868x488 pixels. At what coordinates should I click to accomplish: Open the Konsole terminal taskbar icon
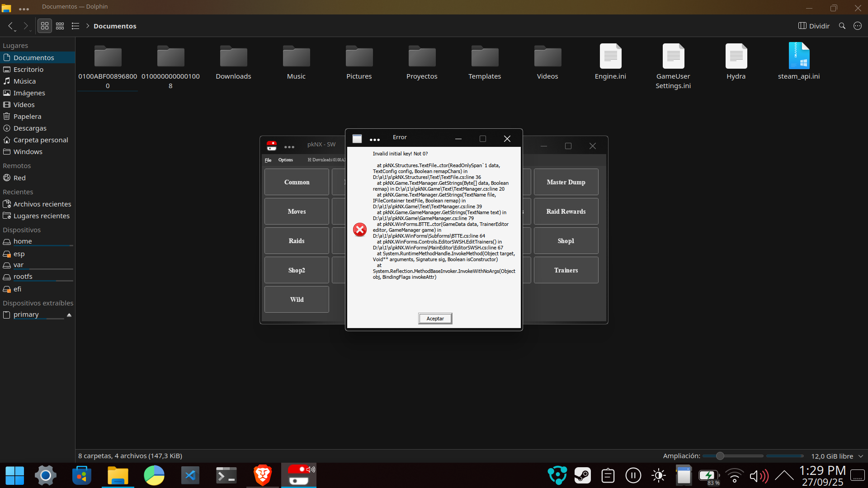pos(226,475)
